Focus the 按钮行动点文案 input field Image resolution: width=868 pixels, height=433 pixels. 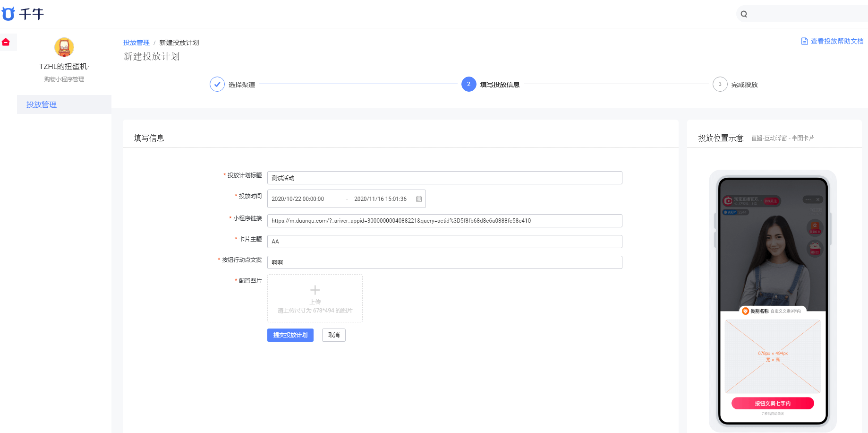pos(445,262)
